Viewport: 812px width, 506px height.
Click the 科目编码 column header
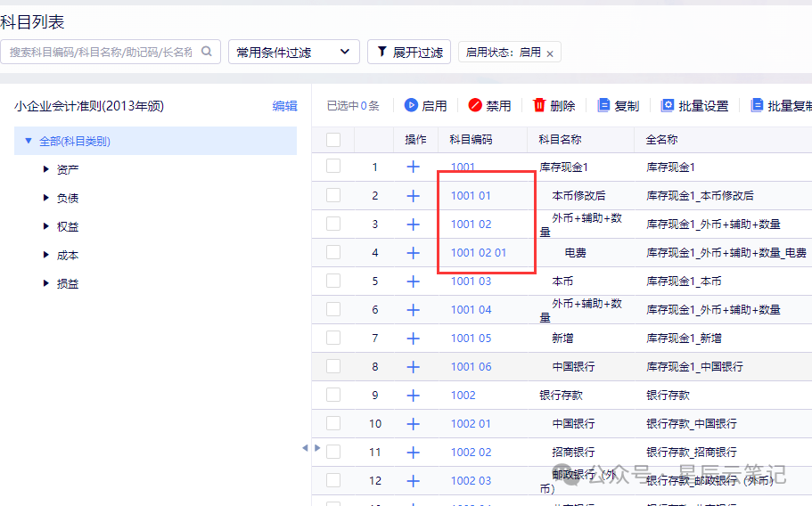tap(471, 139)
